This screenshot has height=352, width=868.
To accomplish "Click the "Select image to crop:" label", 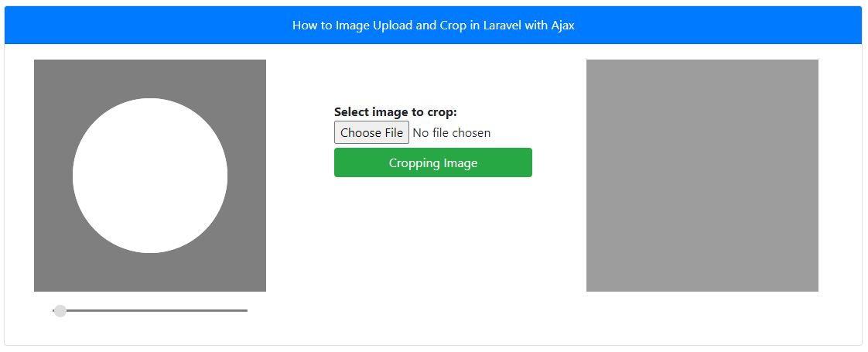I will 395,112.
